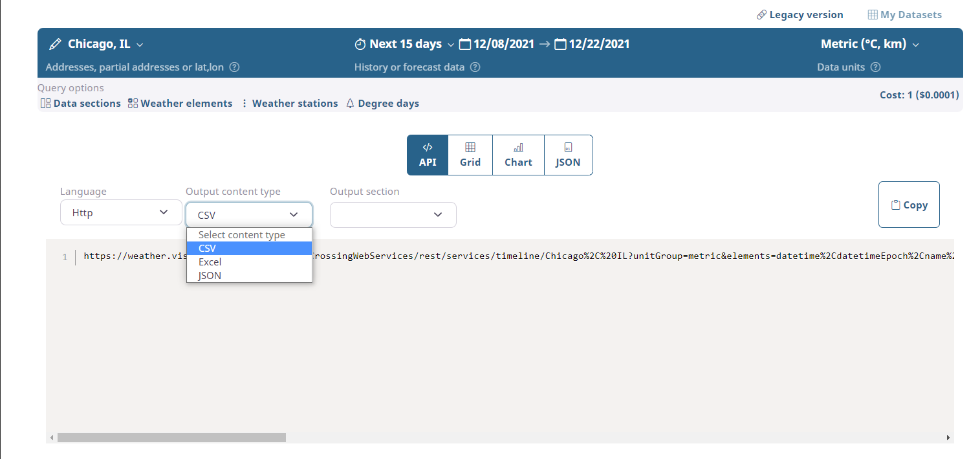The image size is (980, 459).
Task: Open the Data sections query options
Action: click(x=80, y=103)
